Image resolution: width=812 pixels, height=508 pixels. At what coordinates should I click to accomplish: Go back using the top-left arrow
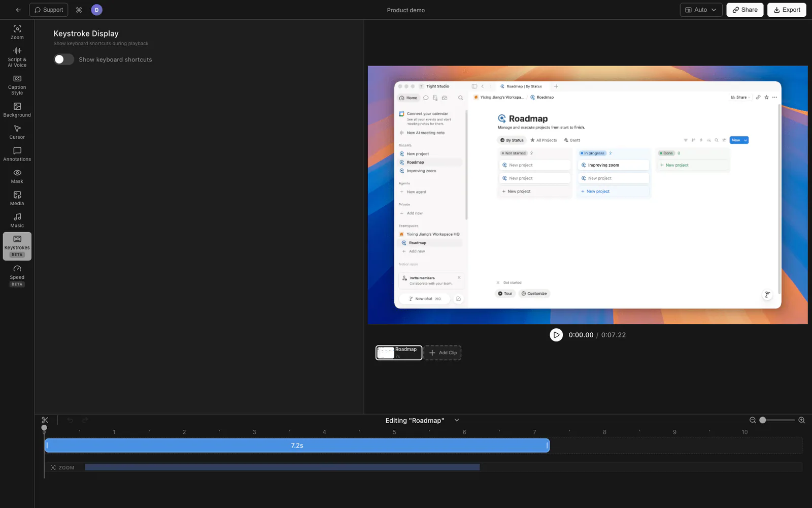(x=18, y=10)
